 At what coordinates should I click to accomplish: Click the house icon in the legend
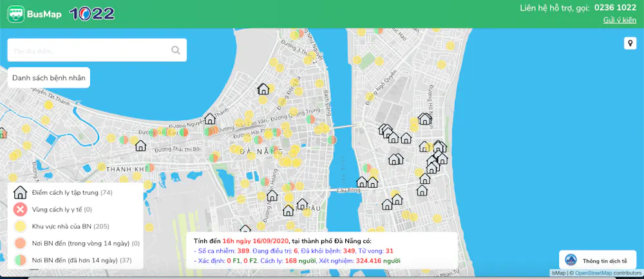pyautogui.click(x=20, y=192)
